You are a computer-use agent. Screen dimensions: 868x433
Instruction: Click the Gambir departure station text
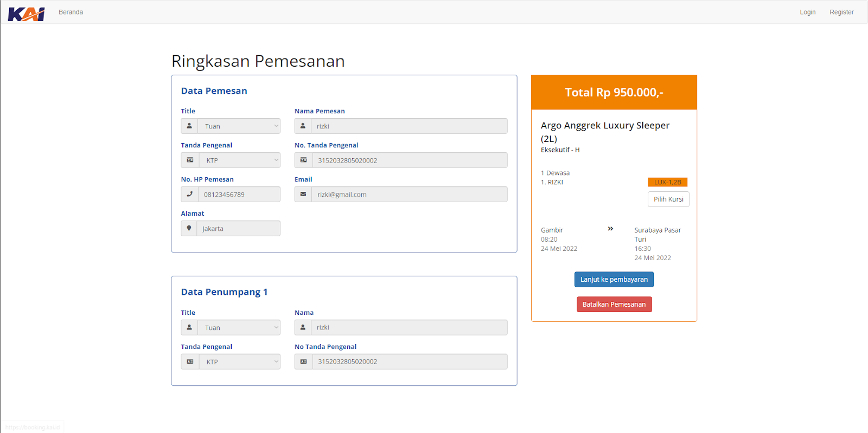[x=552, y=230]
